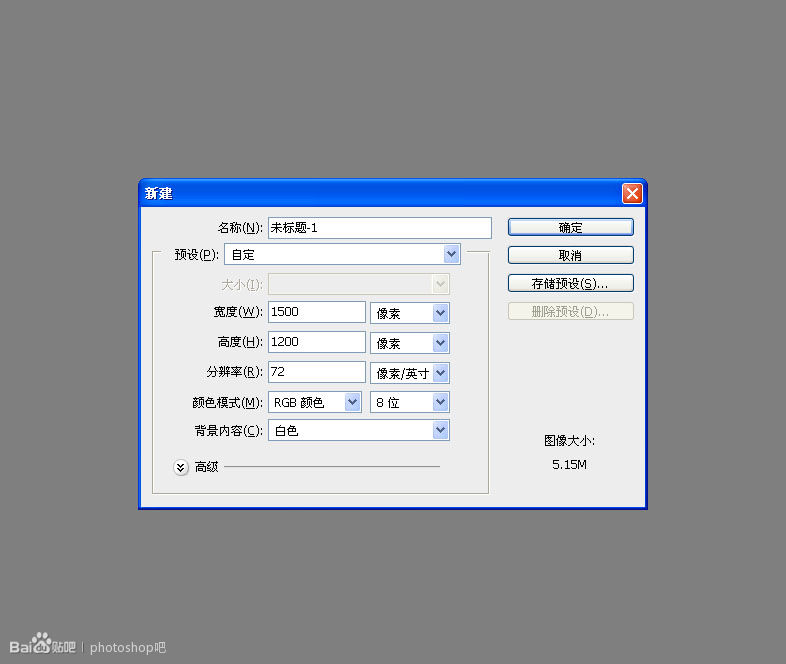Expand the 高级 section with double-chevron icon
The height and width of the screenshot is (664, 786).
click(x=181, y=467)
